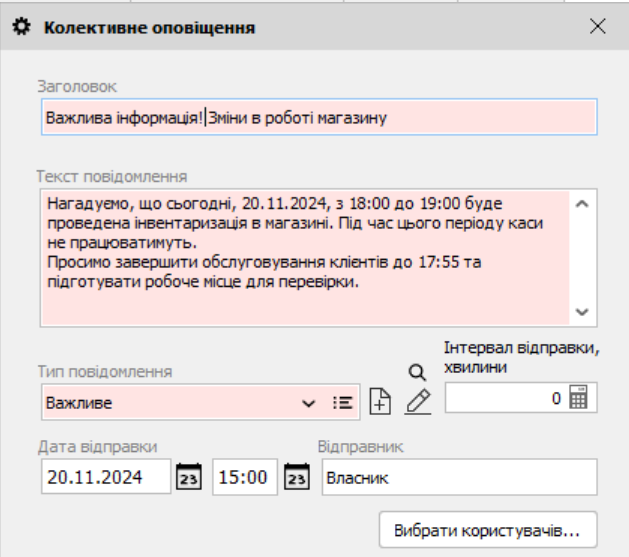Edit the message type with the pencil icon
Image resolution: width=629 pixels, height=557 pixels.
(x=418, y=401)
